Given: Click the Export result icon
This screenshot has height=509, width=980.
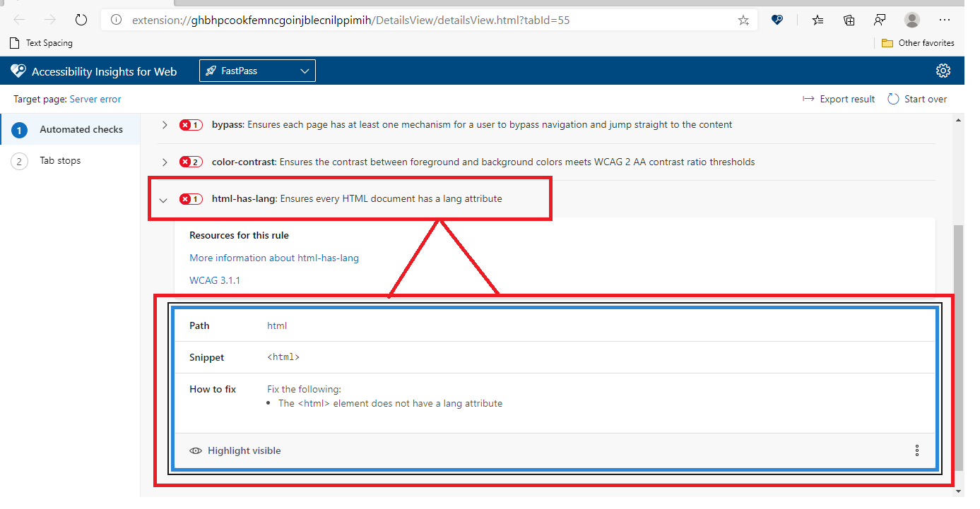Looking at the screenshot, I should tap(808, 99).
